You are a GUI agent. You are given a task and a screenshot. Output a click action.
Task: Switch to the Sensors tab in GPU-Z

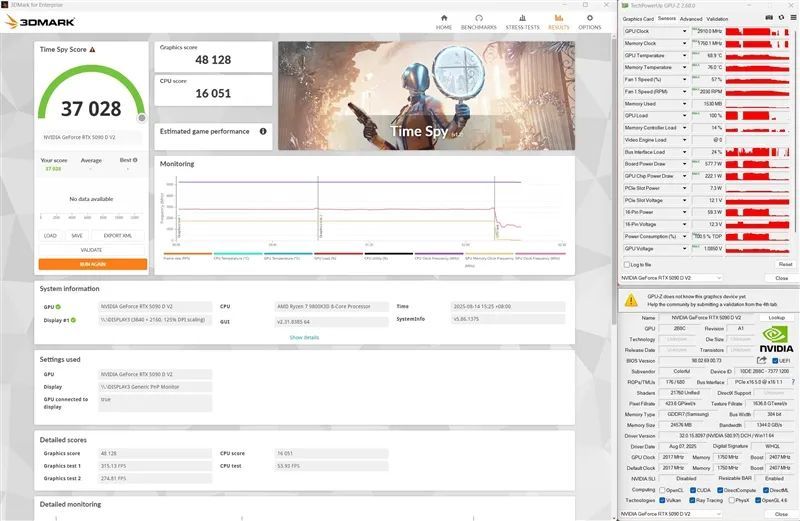[x=666, y=18]
